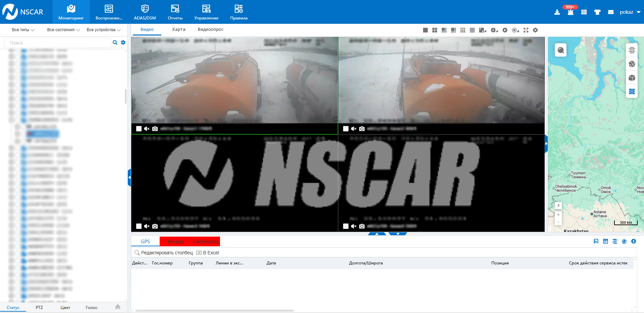The image size is (644, 313).
Task: Toggle mute on top-left video window
Action: point(147,129)
